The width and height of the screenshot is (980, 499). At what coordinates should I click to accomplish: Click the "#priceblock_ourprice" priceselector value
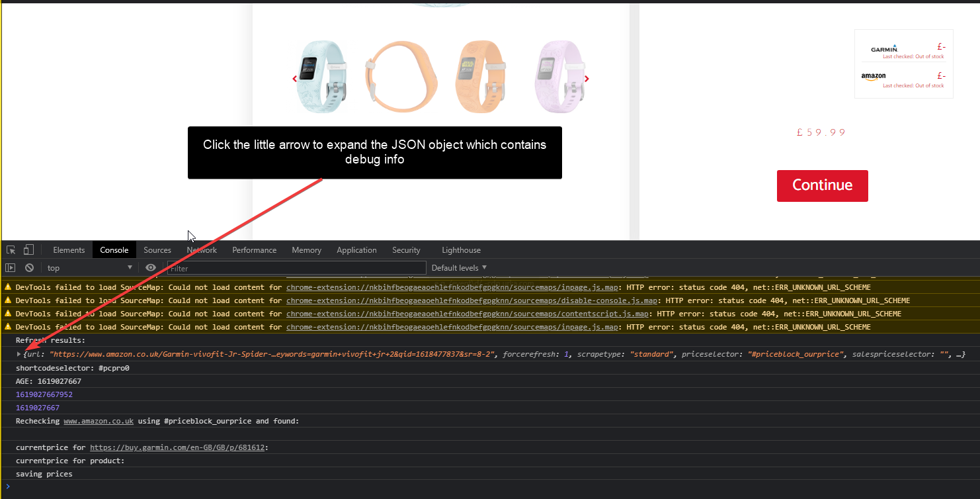click(796, 355)
